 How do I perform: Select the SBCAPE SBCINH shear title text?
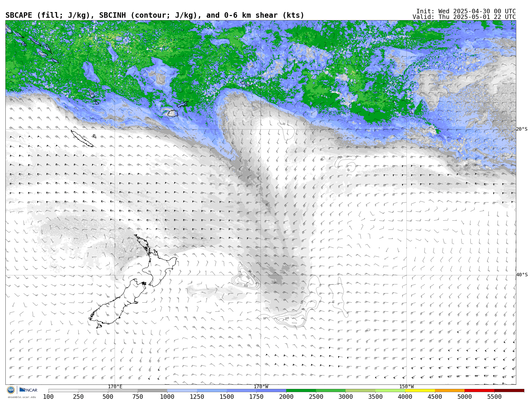(155, 15)
